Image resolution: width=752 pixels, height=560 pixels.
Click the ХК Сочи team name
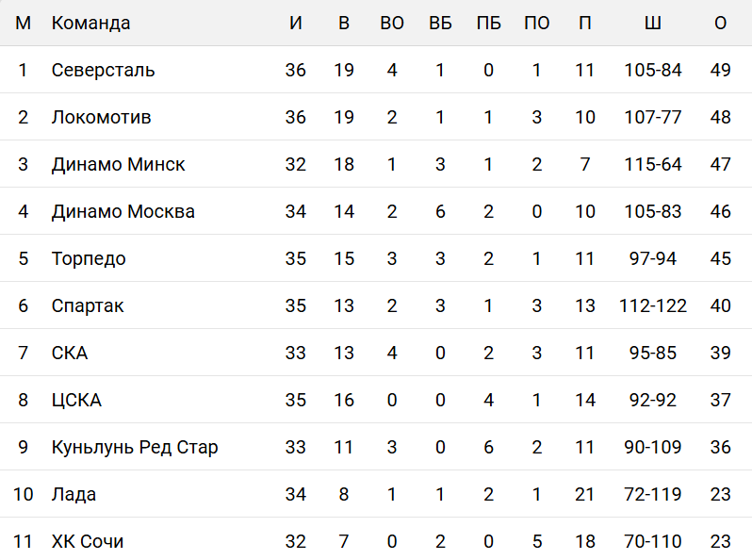click(x=88, y=541)
